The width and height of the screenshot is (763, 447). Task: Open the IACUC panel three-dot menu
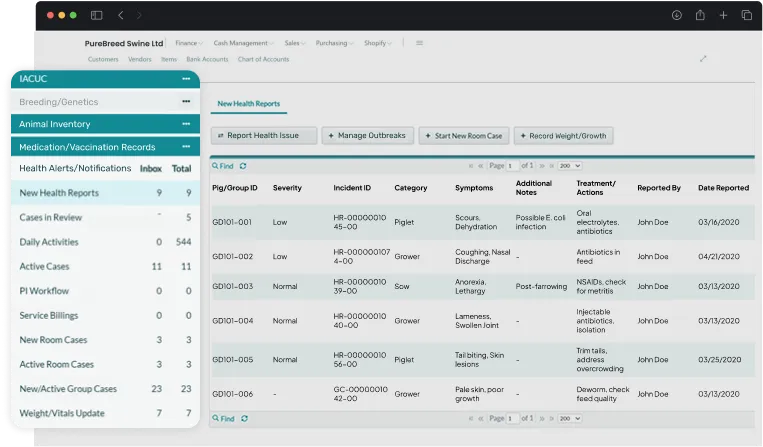pos(186,78)
